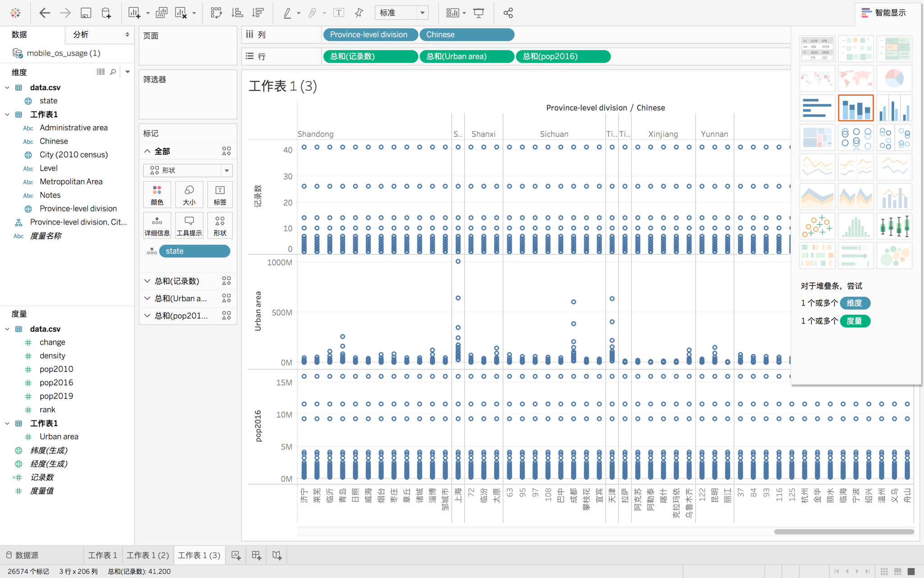This screenshot has width=924, height=578.
Task: Click the sort ascending toolbar icon
Action: [x=237, y=13]
